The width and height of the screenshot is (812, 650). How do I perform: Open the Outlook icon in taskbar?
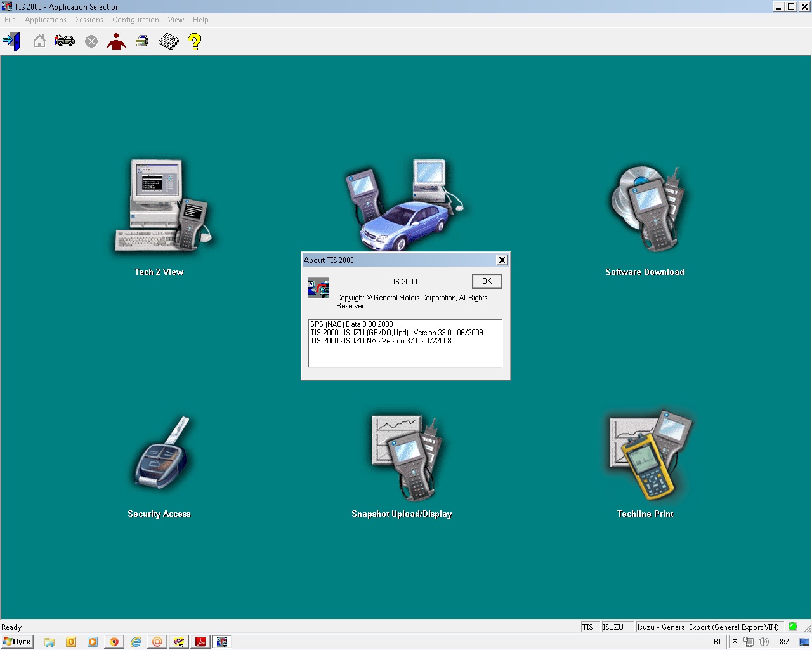71,642
